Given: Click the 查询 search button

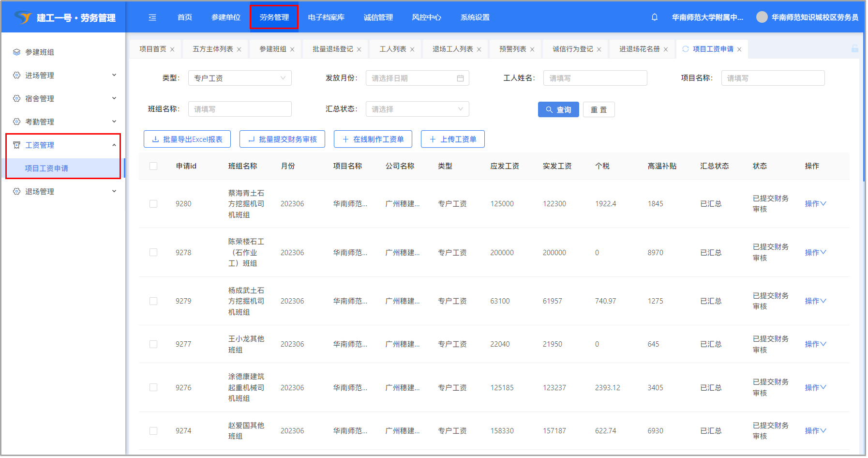Looking at the screenshot, I should coord(558,110).
